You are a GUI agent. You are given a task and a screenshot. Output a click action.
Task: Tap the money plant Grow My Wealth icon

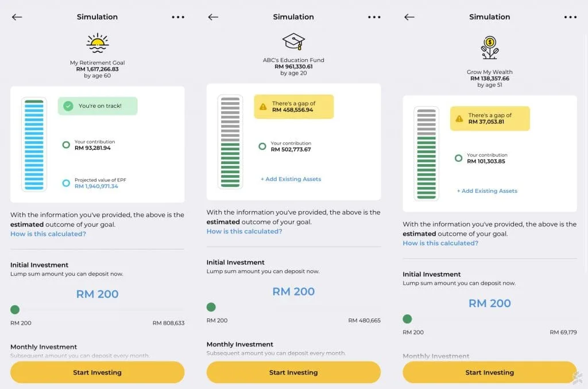click(489, 48)
